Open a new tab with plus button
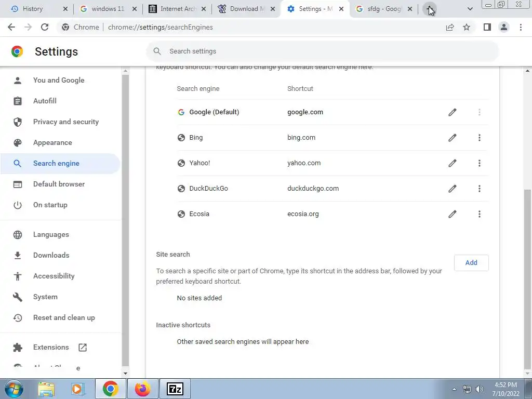 430,9
